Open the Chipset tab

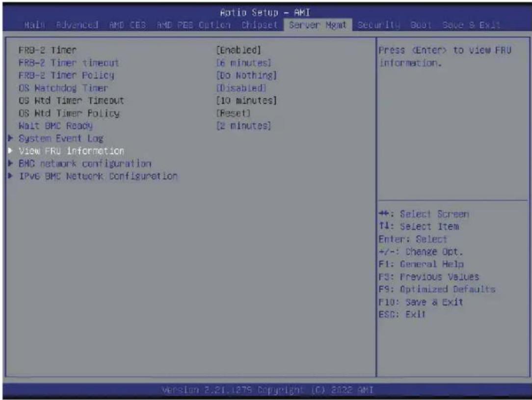(x=260, y=25)
